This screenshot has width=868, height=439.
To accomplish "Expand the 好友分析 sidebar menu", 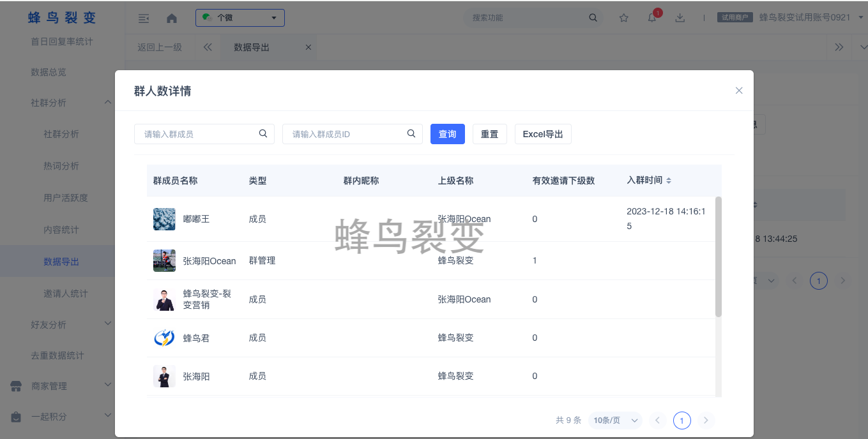I will point(107,324).
